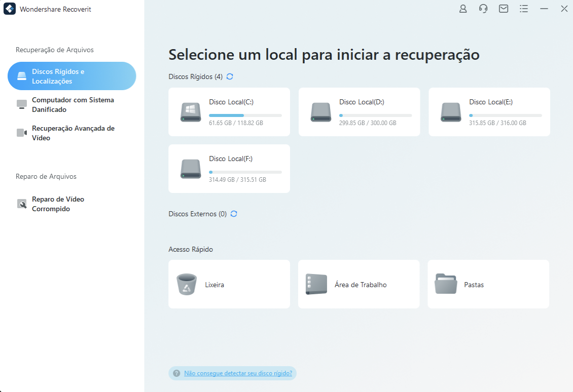
Task: Select Disco Local(E:) drive card
Action: [x=489, y=111]
